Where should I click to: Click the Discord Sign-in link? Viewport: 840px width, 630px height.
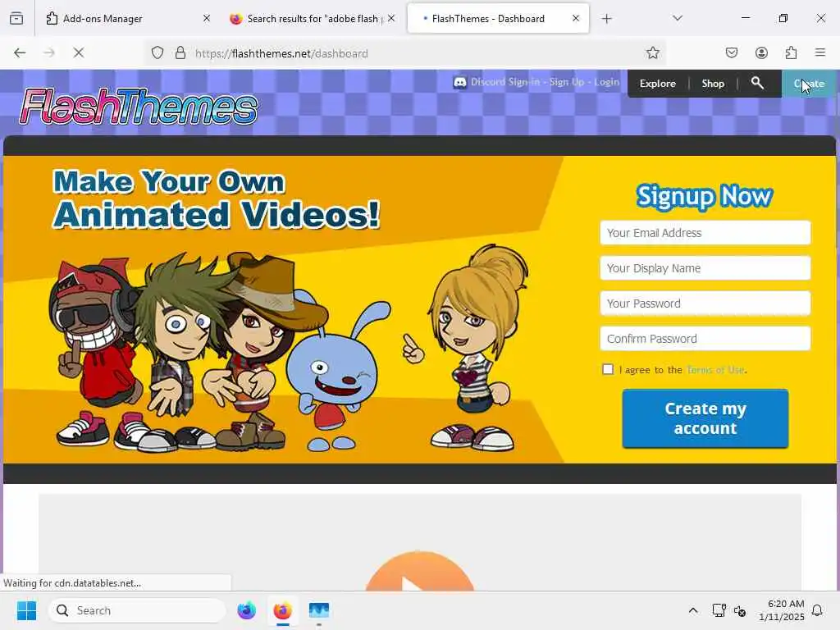tap(505, 82)
